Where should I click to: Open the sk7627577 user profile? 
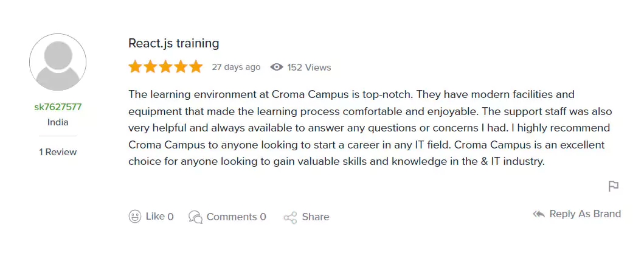(58, 107)
